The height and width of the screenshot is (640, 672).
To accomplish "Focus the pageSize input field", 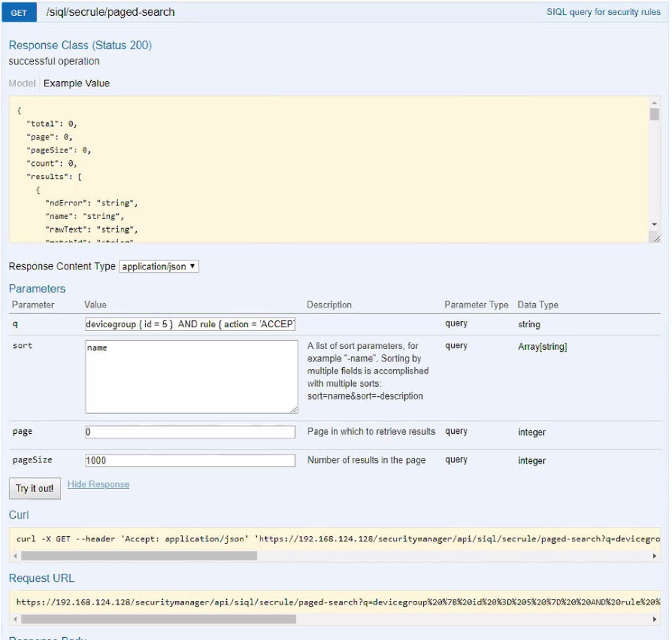I will pyautogui.click(x=190, y=461).
